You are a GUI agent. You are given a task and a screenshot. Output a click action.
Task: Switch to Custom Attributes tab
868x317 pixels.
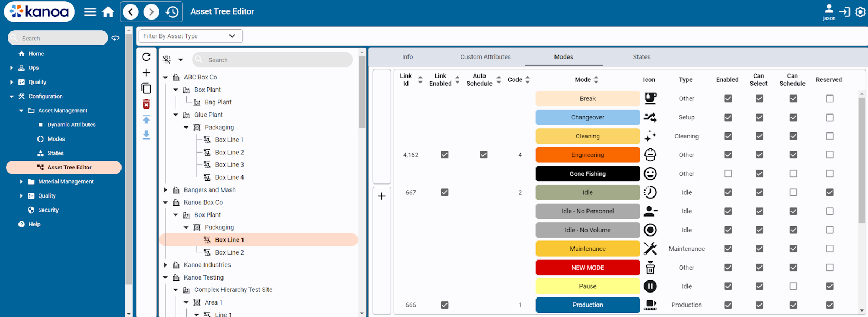point(486,57)
